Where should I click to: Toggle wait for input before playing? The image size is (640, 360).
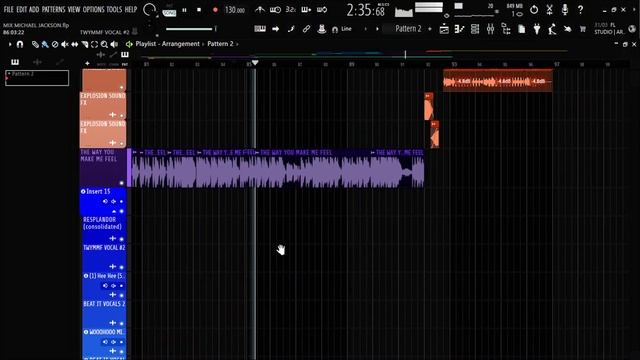(275, 9)
